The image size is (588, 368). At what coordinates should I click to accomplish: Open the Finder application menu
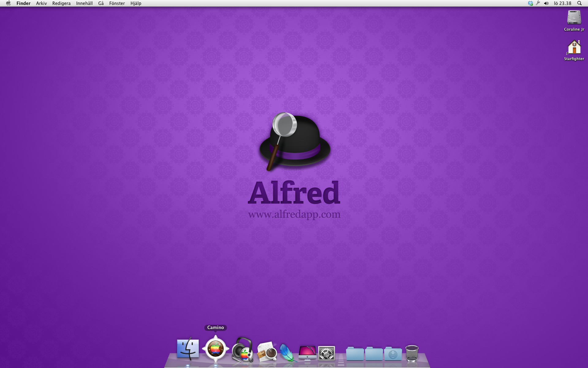tap(24, 3)
